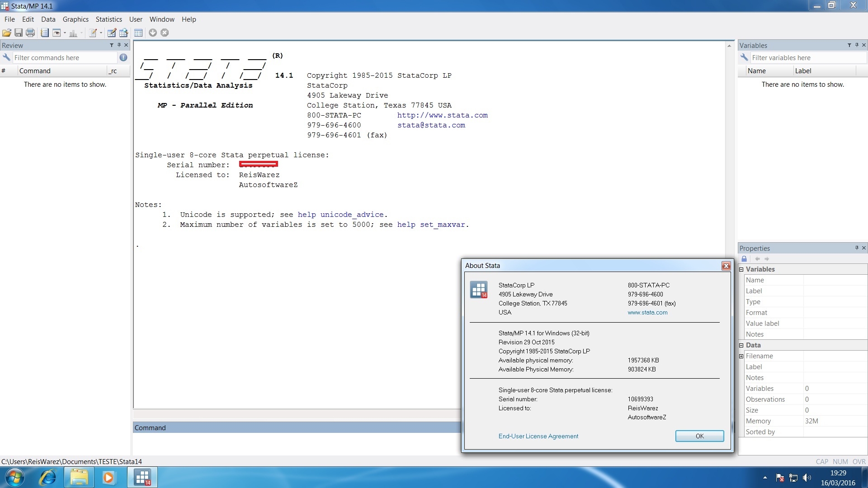Open the Data menu

click(48, 19)
